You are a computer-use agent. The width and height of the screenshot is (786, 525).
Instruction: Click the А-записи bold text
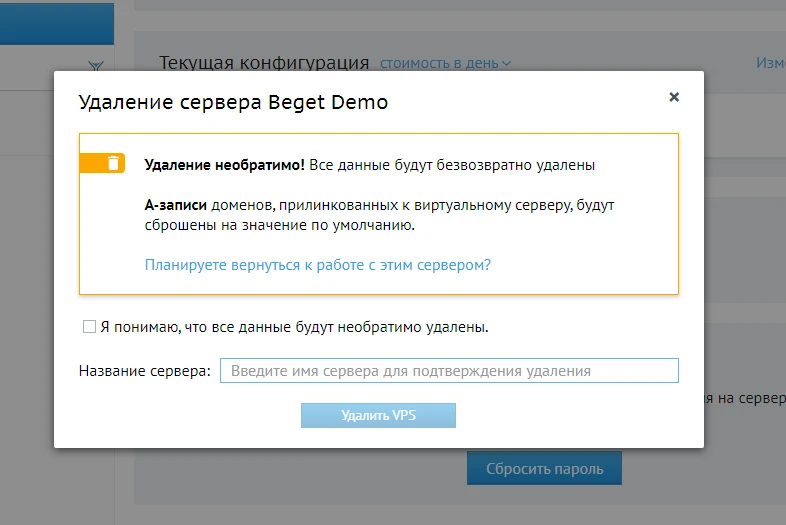(x=175, y=205)
